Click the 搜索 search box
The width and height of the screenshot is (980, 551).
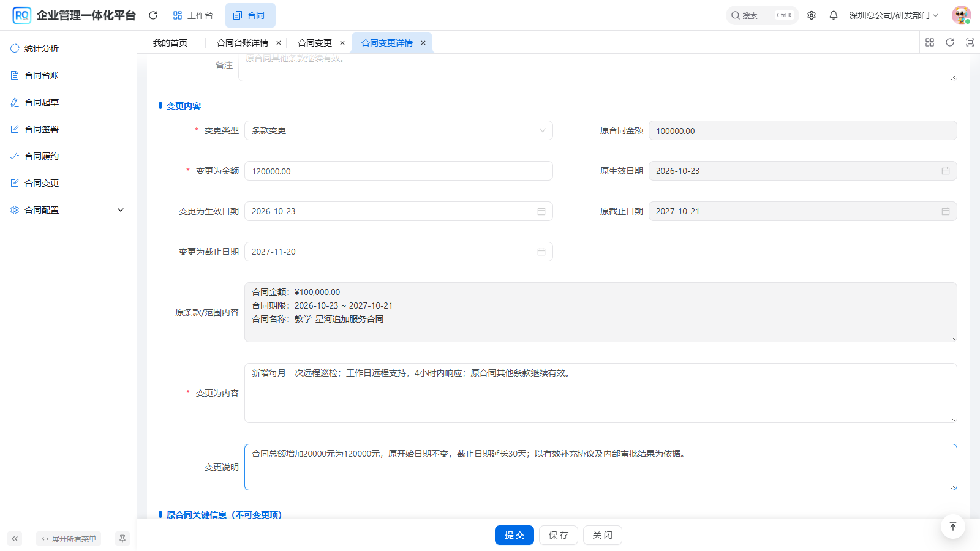pyautogui.click(x=762, y=15)
